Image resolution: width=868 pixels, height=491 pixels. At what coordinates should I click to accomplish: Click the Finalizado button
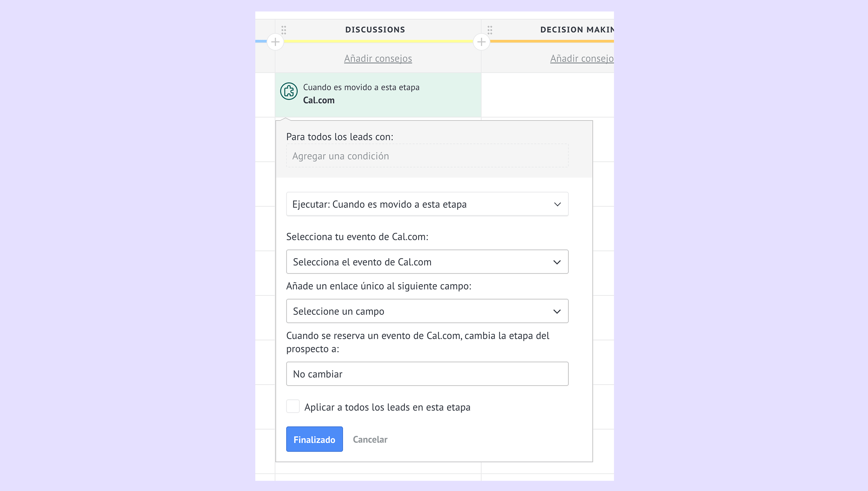pos(314,439)
